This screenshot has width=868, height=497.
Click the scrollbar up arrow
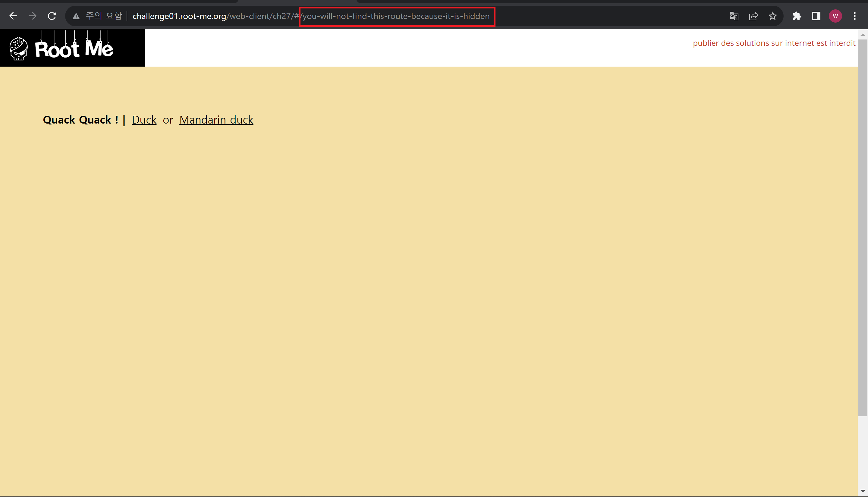(x=863, y=34)
